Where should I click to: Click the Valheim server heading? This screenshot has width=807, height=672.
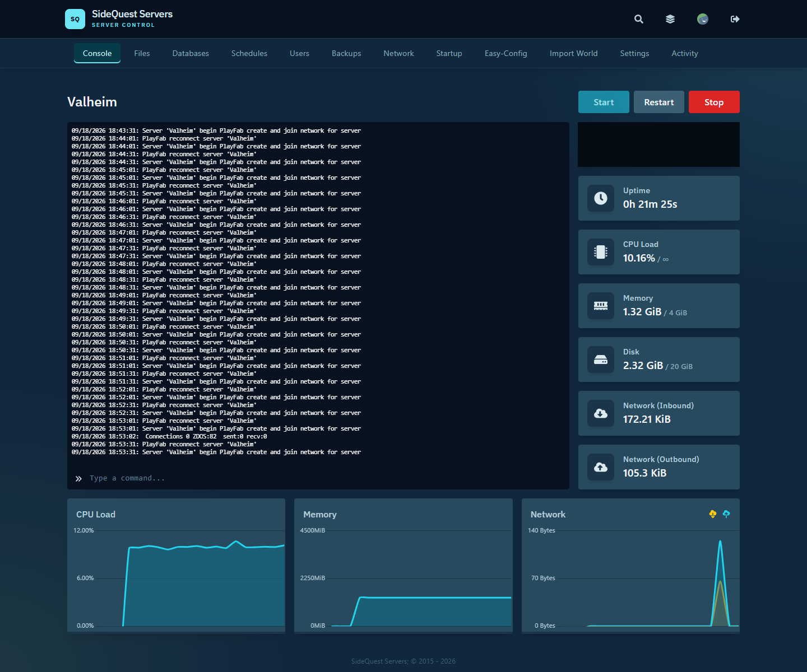[92, 102]
